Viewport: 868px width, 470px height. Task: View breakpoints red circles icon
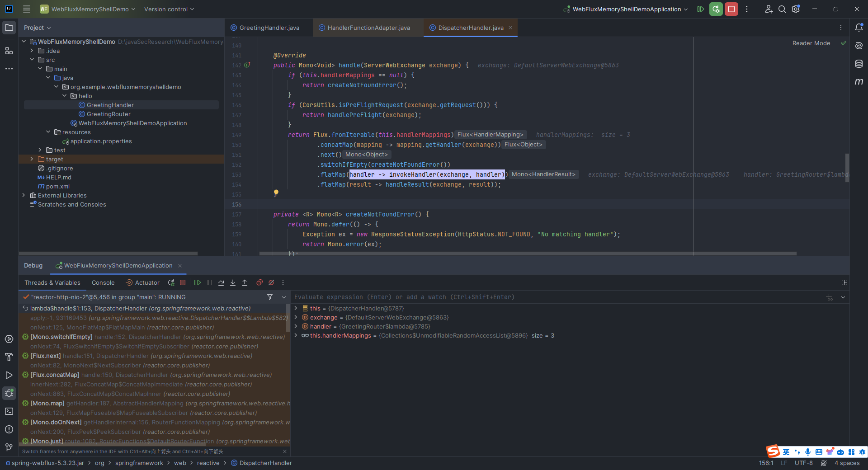pos(259,282)
